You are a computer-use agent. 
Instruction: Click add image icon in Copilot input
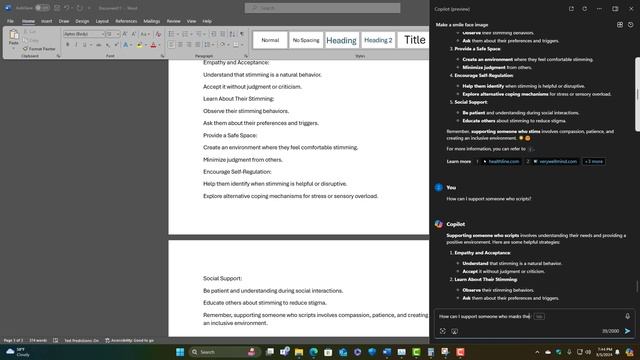(x=454, y=331)
